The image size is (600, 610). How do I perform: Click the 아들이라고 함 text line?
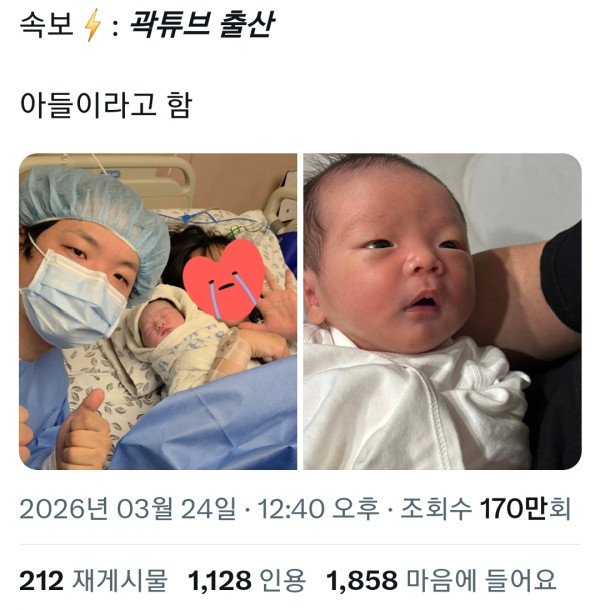[106, 105]
